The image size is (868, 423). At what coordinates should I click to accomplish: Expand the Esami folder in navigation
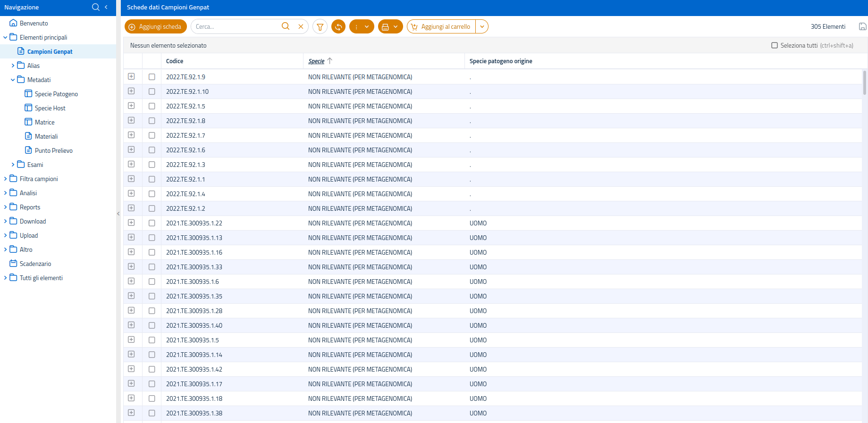click(13, 165)
